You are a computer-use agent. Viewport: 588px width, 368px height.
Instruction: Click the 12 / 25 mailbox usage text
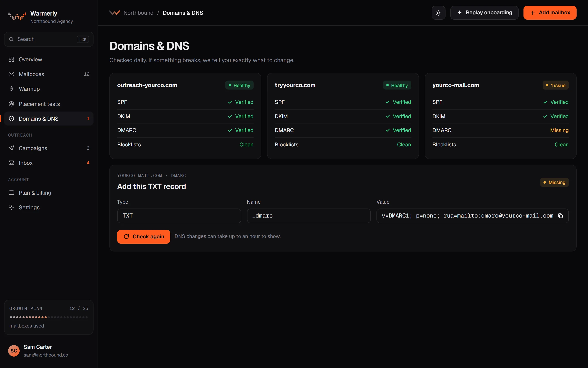78,308
